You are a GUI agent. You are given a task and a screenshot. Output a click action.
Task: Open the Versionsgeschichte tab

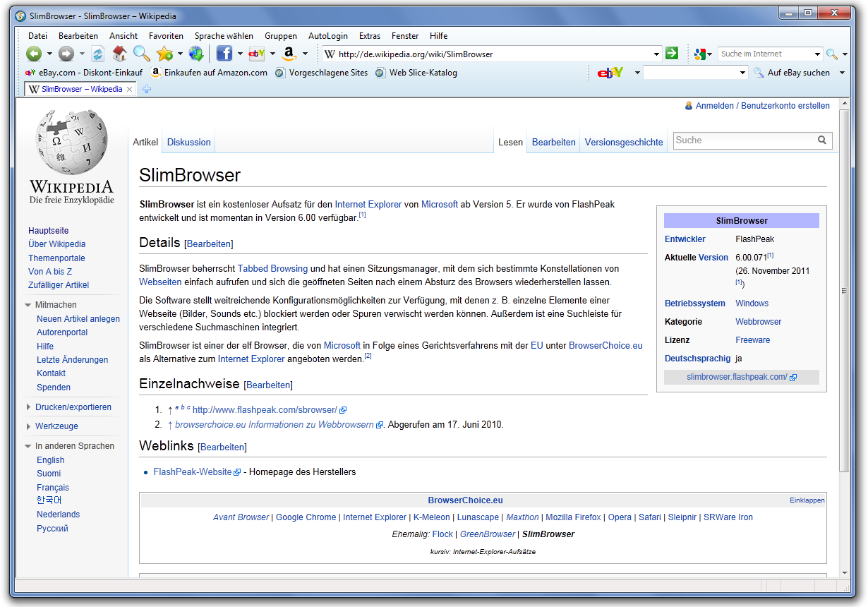(x=624, y=142)
